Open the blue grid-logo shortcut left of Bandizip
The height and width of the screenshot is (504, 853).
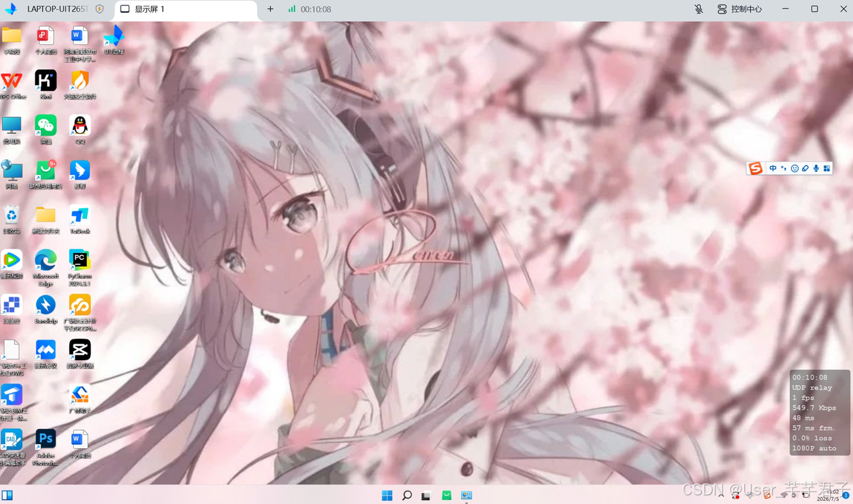pos(12,309)
